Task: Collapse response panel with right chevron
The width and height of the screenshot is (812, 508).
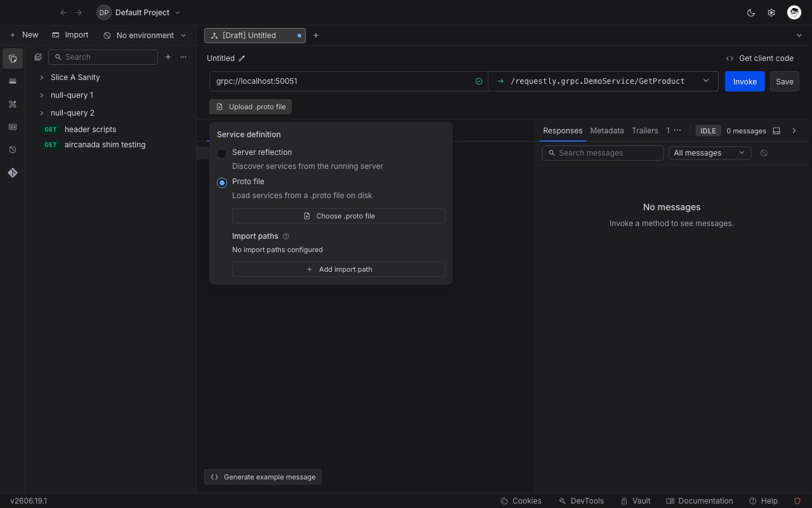Action: [x=794, y=131]
